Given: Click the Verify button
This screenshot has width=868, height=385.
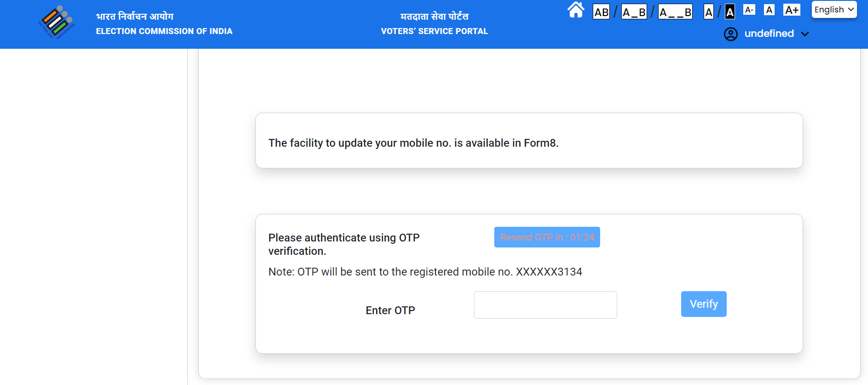Looking at the screenshot, I should point(704,304).
